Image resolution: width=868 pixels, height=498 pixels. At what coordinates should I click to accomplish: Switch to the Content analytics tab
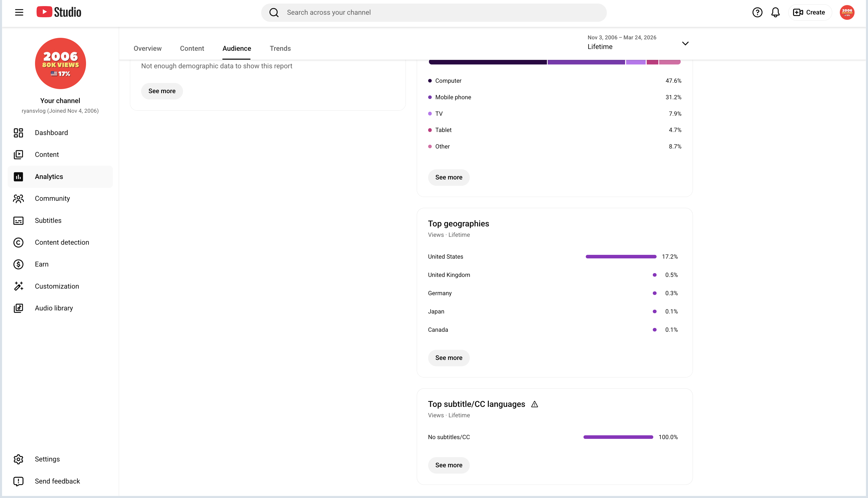click(x=192, y=48)
